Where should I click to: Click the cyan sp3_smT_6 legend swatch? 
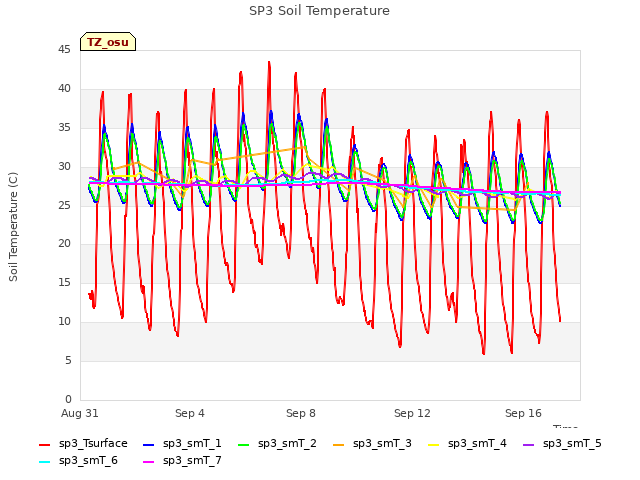[x=44, y=462]
